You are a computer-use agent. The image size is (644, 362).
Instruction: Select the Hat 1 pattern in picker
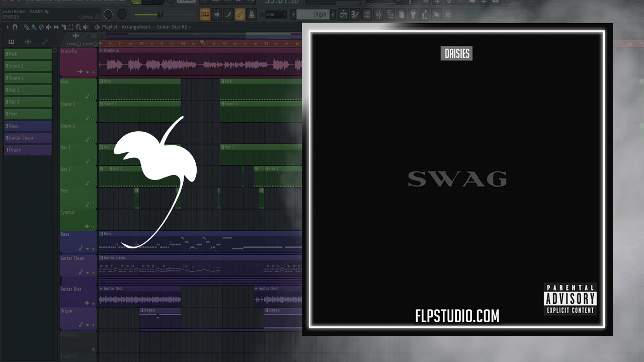[x=28, y=90]
